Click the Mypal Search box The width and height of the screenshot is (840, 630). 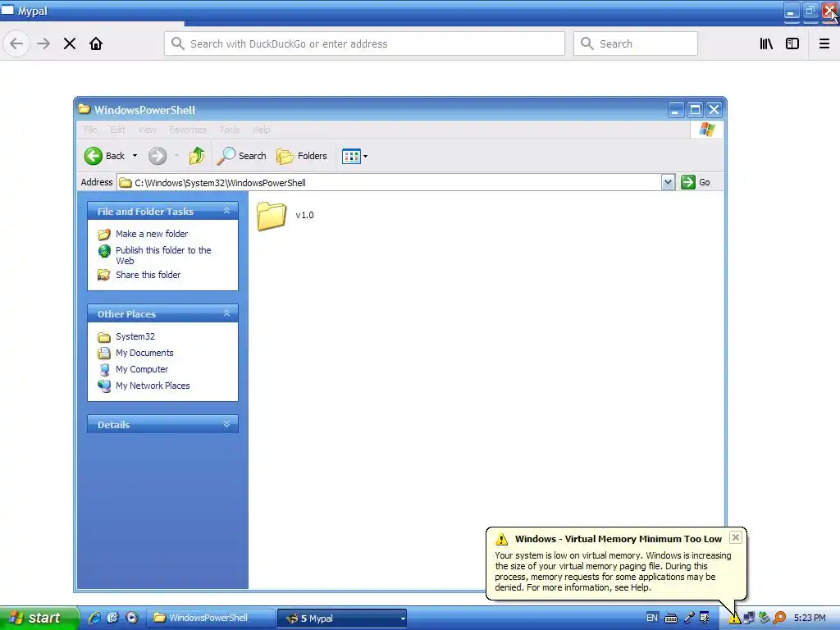[636, 43]
